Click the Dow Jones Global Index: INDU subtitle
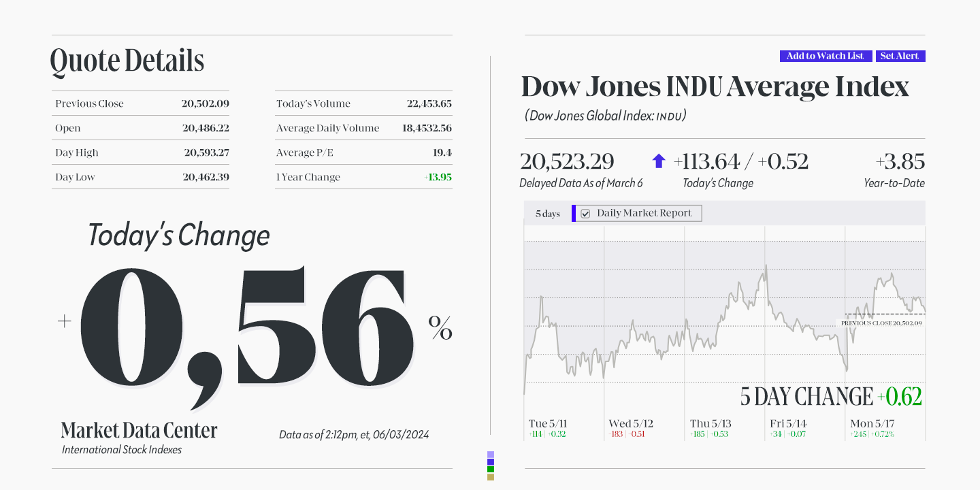The image size is (980, 490). click(605, 116)
